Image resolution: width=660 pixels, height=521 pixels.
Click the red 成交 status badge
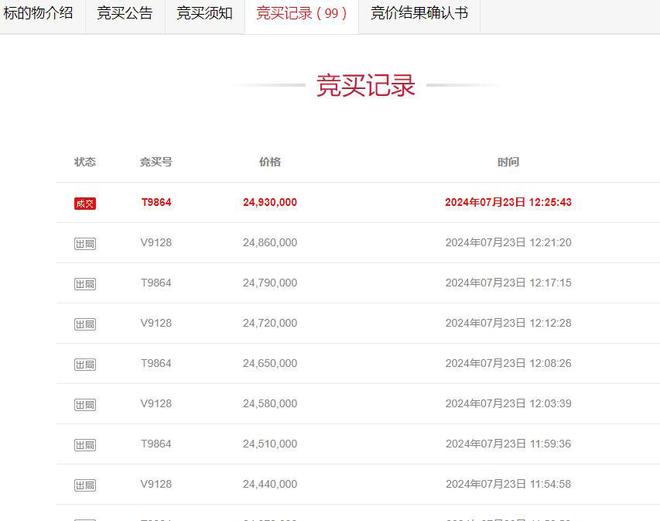85,204
